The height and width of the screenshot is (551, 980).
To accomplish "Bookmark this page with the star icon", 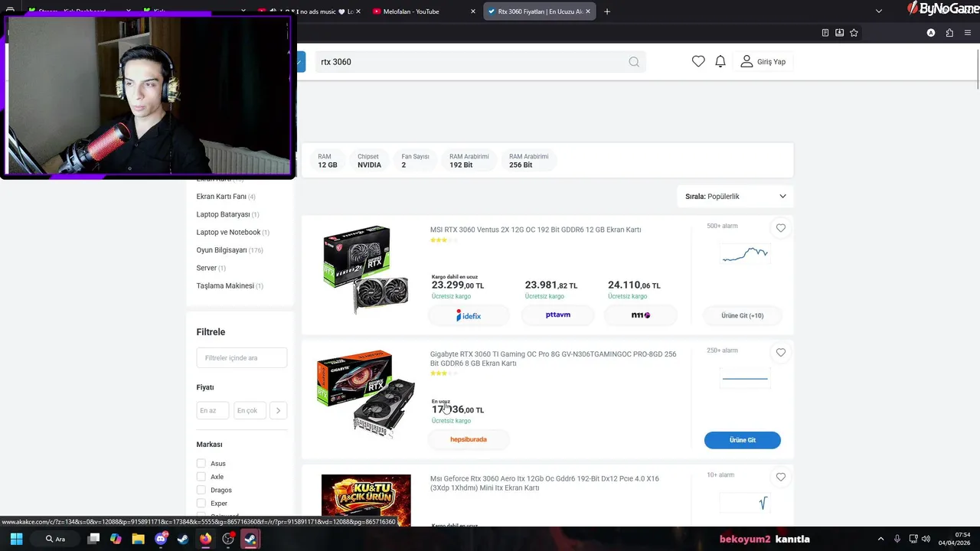I will [854, 33].
